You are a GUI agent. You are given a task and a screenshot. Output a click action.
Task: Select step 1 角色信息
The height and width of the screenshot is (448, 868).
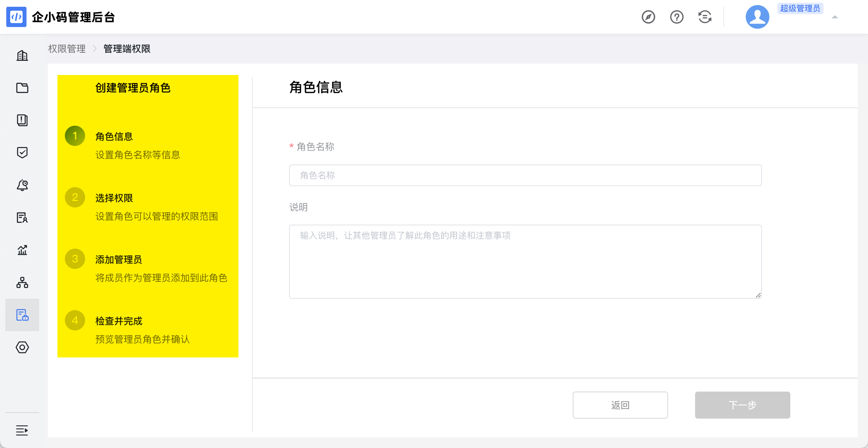[x=114, y=136]
